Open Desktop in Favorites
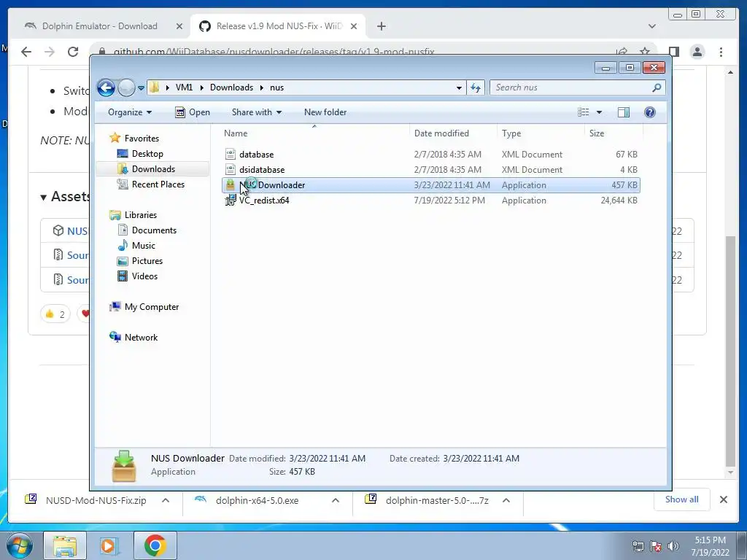This screenshot has height=560, width=747. (x=147, y=153)
